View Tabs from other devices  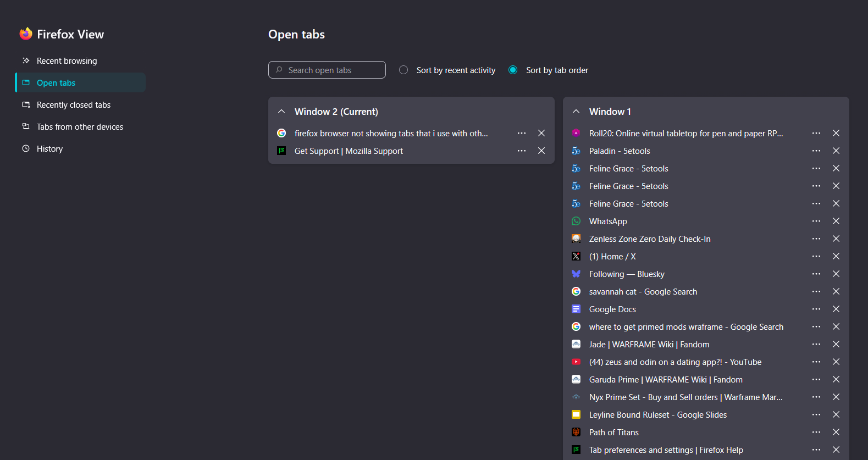coord(80,127)
